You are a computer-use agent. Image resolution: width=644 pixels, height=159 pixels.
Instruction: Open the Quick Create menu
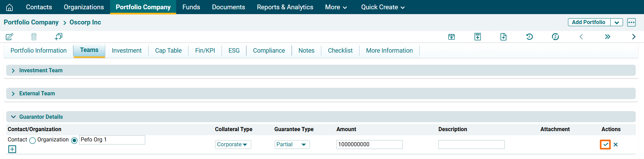point(383,7)
